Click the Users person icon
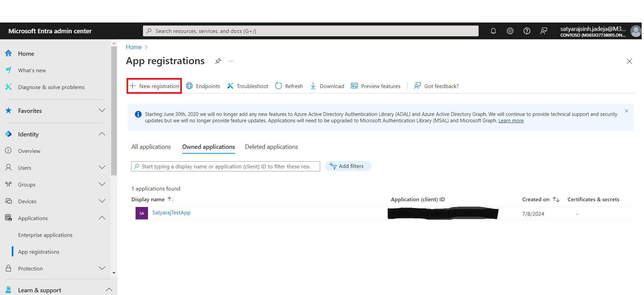This screenshot has width=644, height=295. coord(8,167)
